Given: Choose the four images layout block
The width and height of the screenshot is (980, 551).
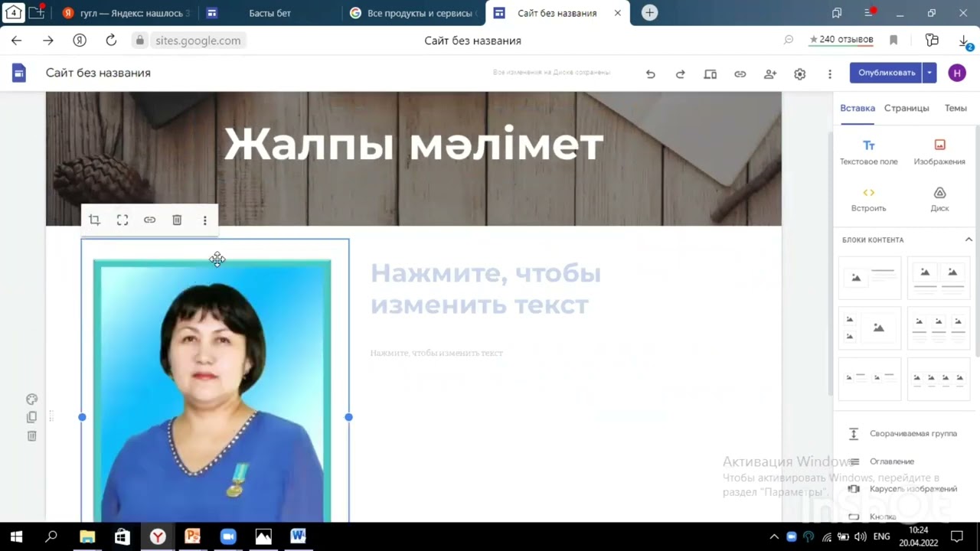Looking at the screenshot, I should pos(939,379).
